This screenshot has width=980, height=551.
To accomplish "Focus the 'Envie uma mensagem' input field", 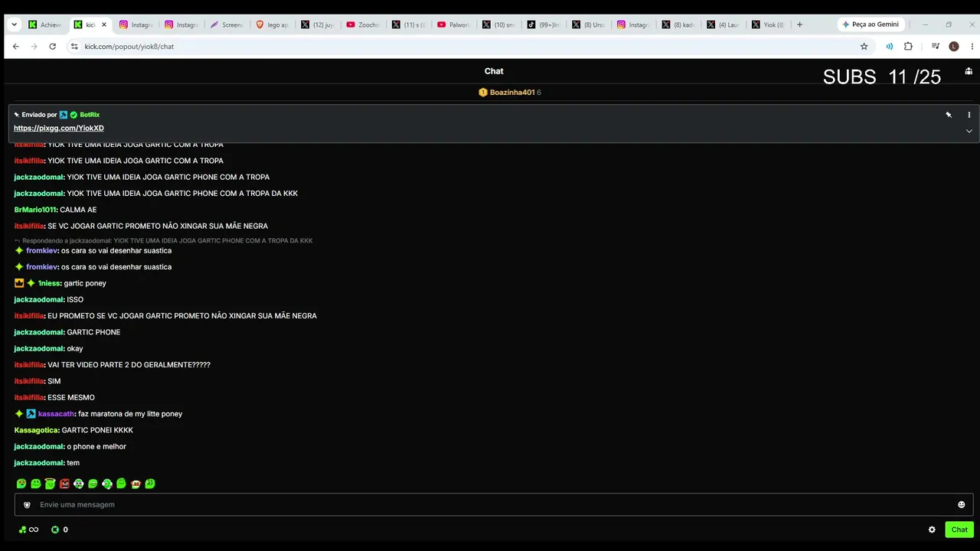I will coord(494,504).
